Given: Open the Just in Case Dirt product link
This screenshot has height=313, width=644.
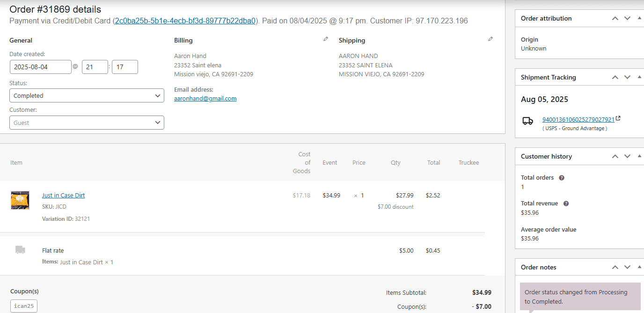Looking at the screenshot, I should pos(63,196).
